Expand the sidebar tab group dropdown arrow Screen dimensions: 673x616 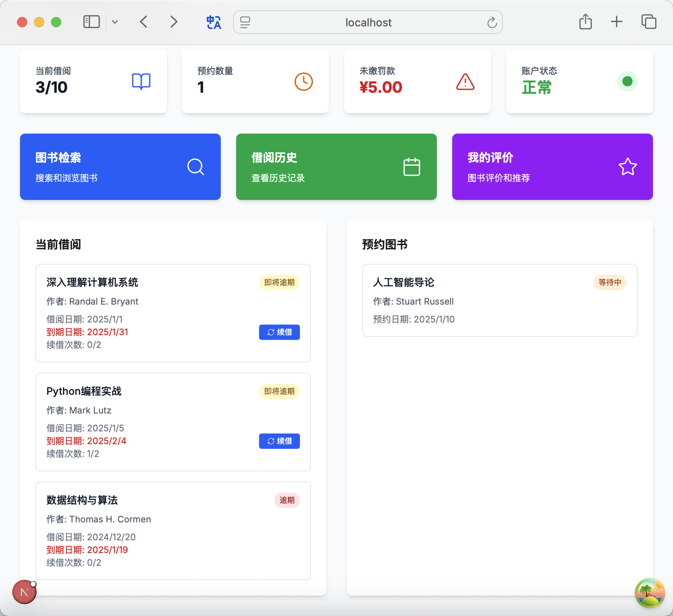pyautogui.click(x=115, y=22)
